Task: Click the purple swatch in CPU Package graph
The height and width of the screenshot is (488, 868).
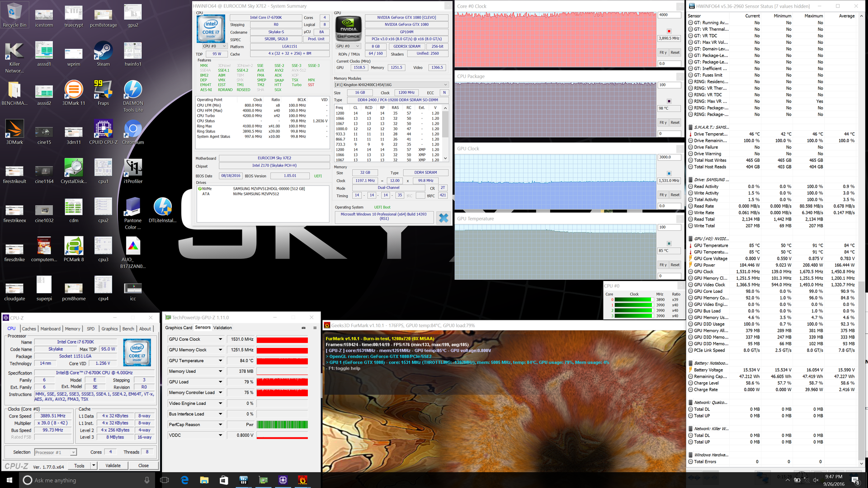Action: pyautogui.click(x=669, y=101)
